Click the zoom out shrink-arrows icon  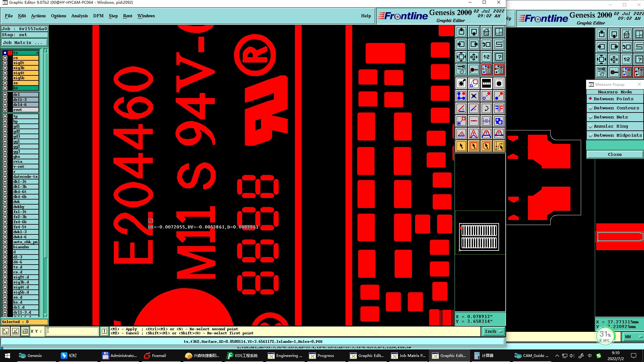click(474, 57)
